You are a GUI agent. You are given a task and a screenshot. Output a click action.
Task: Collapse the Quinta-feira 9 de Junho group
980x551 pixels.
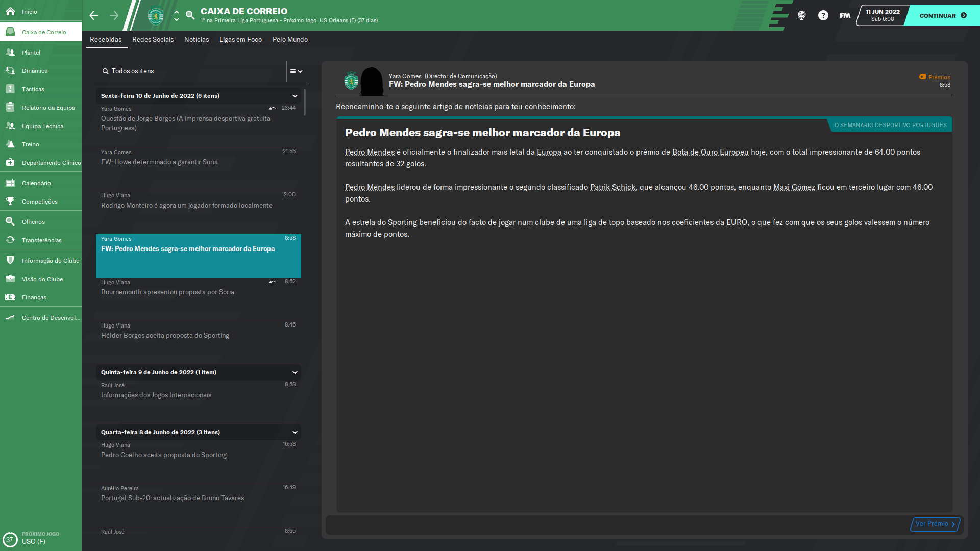click(295, 372)
